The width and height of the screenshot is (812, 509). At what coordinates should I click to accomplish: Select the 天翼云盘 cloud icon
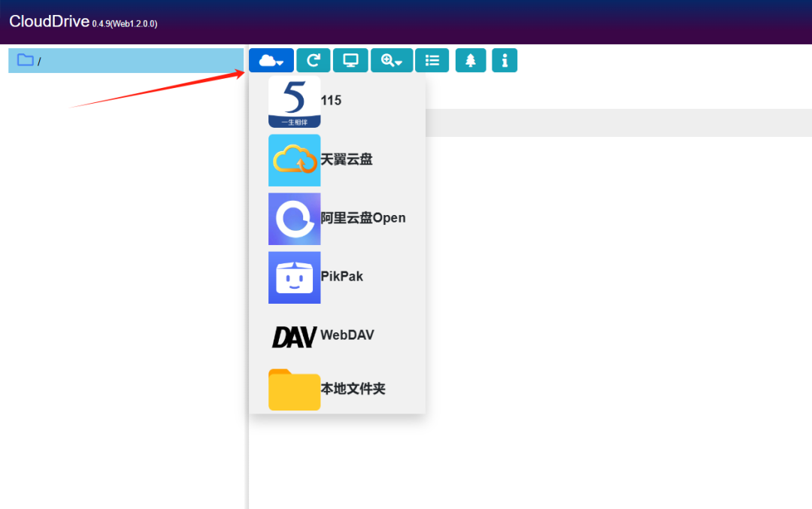pos(294,160)
